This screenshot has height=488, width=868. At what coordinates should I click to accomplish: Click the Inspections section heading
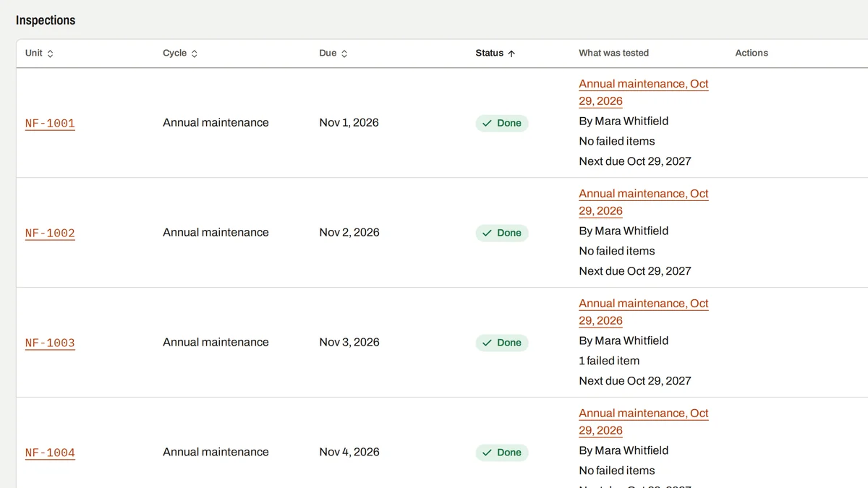point(46,20)
